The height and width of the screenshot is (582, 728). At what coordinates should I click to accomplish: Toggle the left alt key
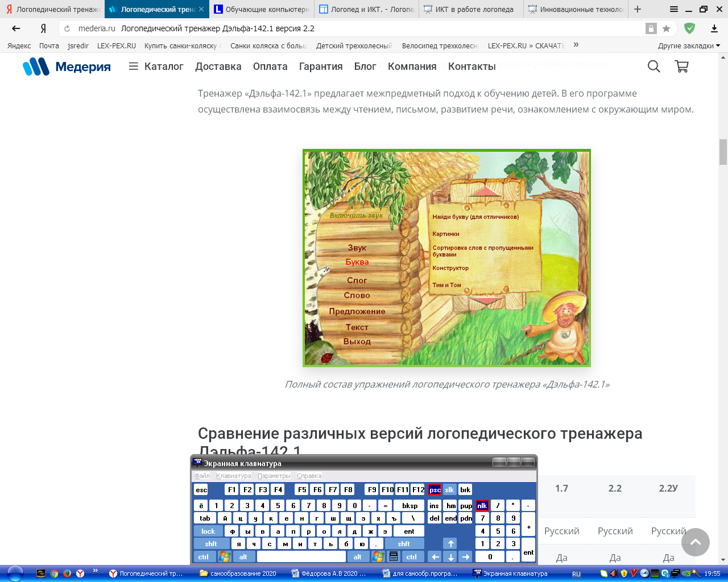[243, 557]
